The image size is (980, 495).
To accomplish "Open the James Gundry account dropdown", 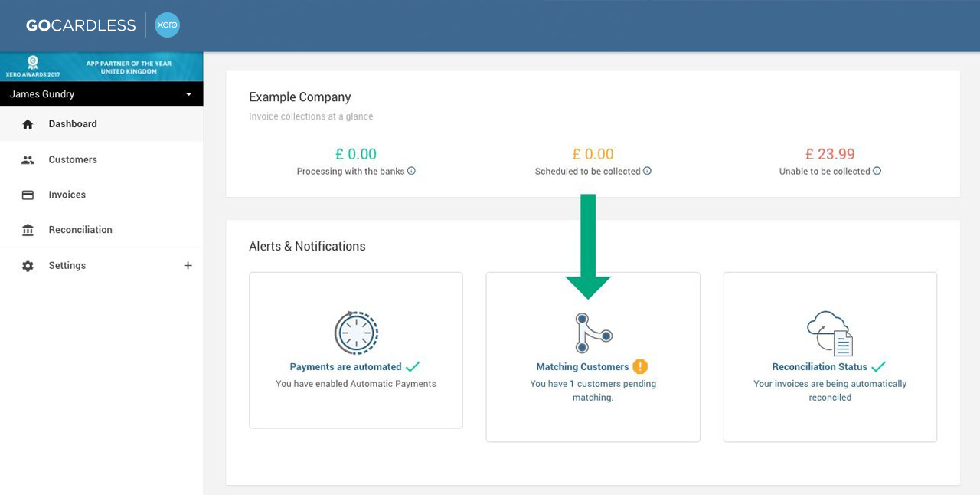I will [102, 94].
